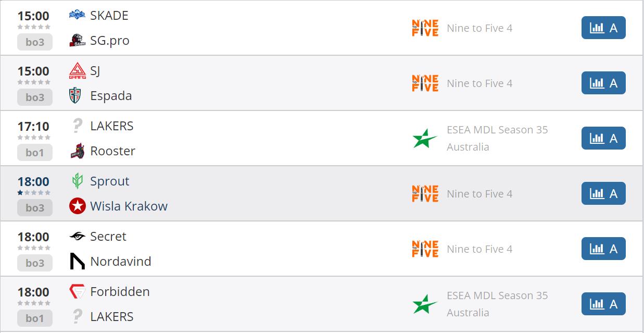This screenshot has width=644, height=333.
Task: Click the Rooster team logo icon
Action: [x=77, y=151]
